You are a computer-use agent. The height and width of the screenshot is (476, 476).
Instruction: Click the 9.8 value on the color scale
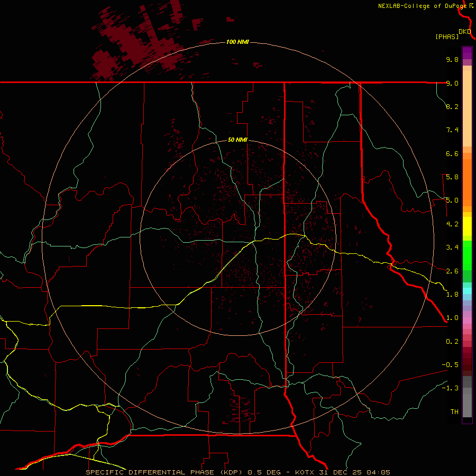pos(452,59)
